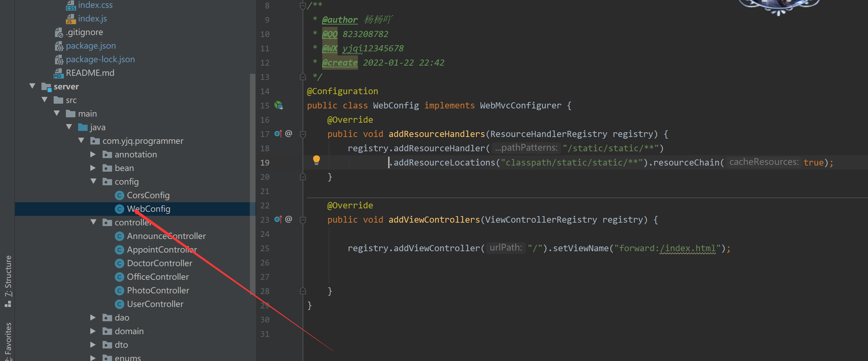Click the overriding-method gutter icon beside addResourceHandlers
The image size is (868, 361).
click(x=278, y=134)
